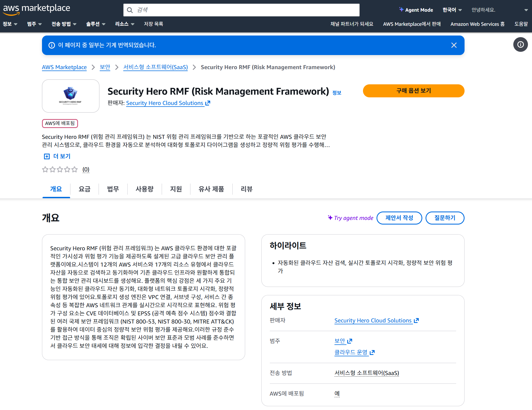532x410 pixels.
Task: Expand the 리소스 navigation dropdown
Action: pos(125,24)
